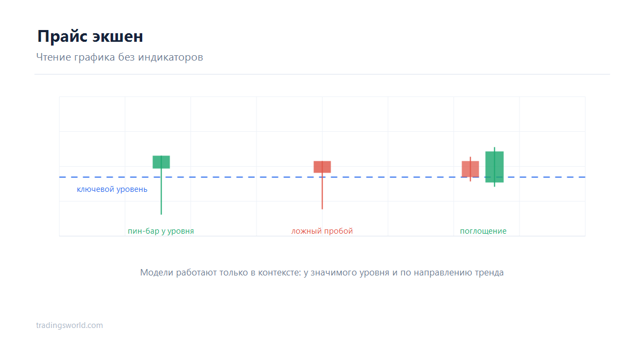Click the 'Прайс экшен' heading
The image size is (644, 343).
(x=90, y=36)
